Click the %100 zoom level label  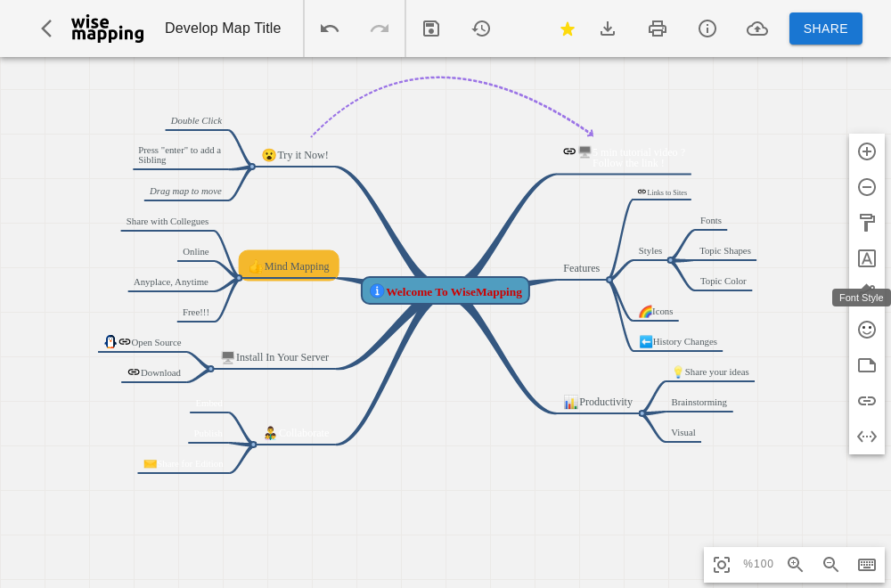click(x=758, y=564)
